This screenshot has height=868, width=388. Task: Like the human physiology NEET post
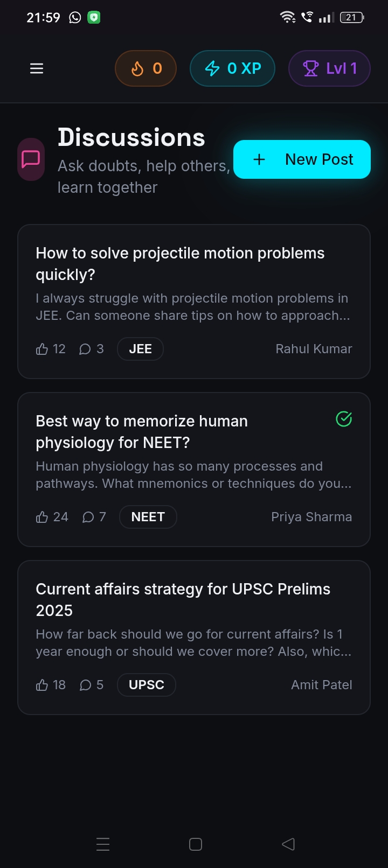[x=52, y=517]
